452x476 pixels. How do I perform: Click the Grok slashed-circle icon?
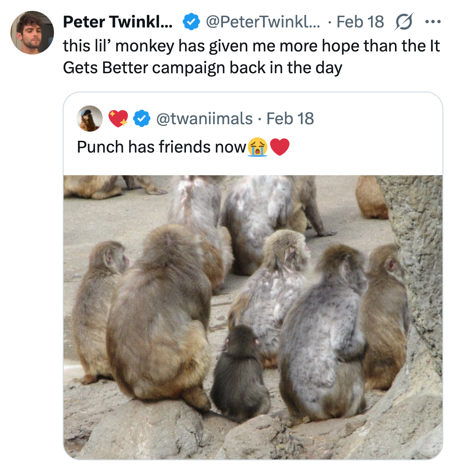tap(403, 21)
